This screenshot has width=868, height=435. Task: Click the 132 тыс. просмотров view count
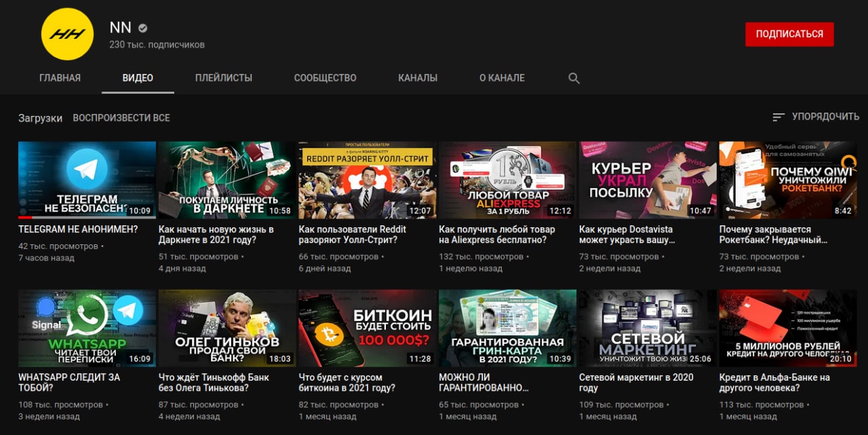point(481,257)
